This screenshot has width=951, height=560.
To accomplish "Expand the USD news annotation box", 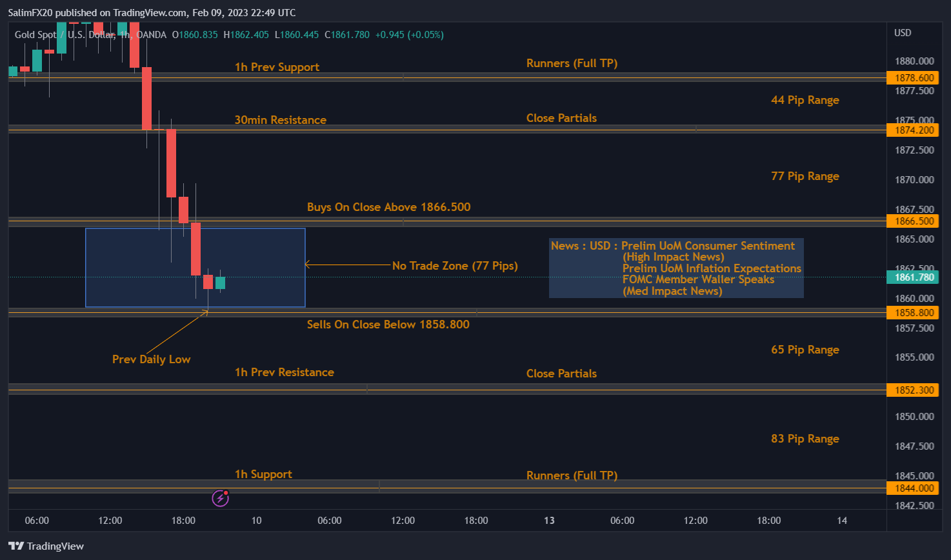I will pos(676,268).
